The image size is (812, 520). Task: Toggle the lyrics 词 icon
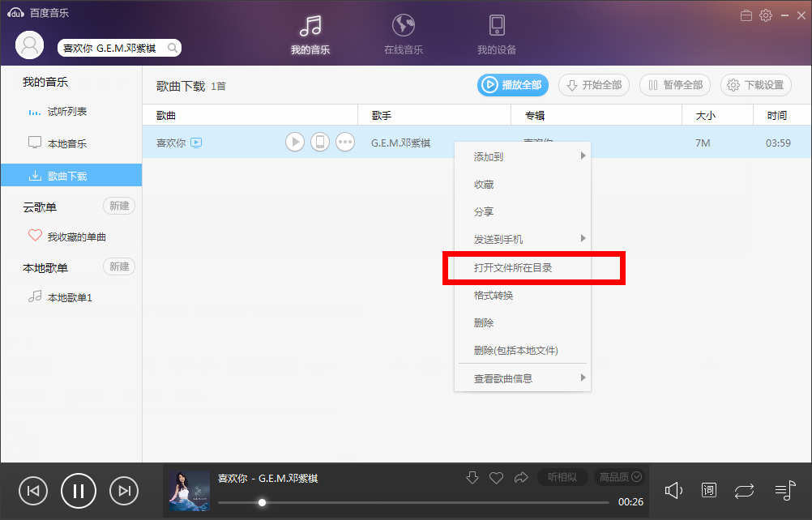coord(708,490)
